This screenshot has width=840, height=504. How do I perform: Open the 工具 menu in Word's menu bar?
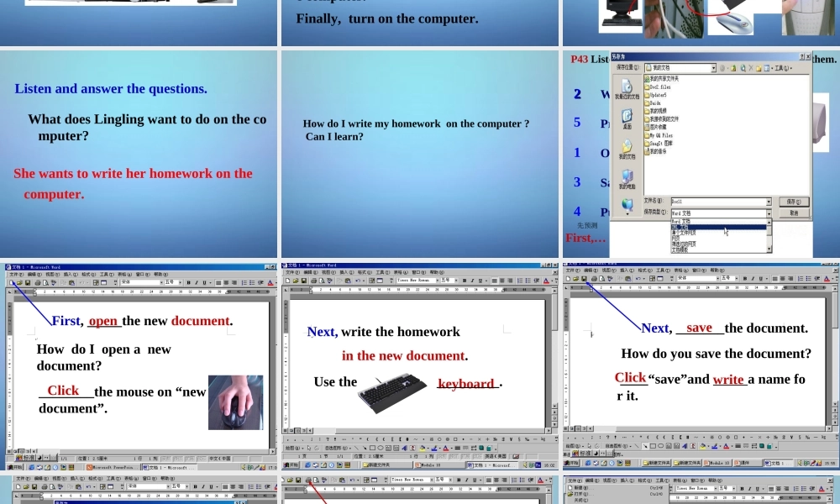107,275
